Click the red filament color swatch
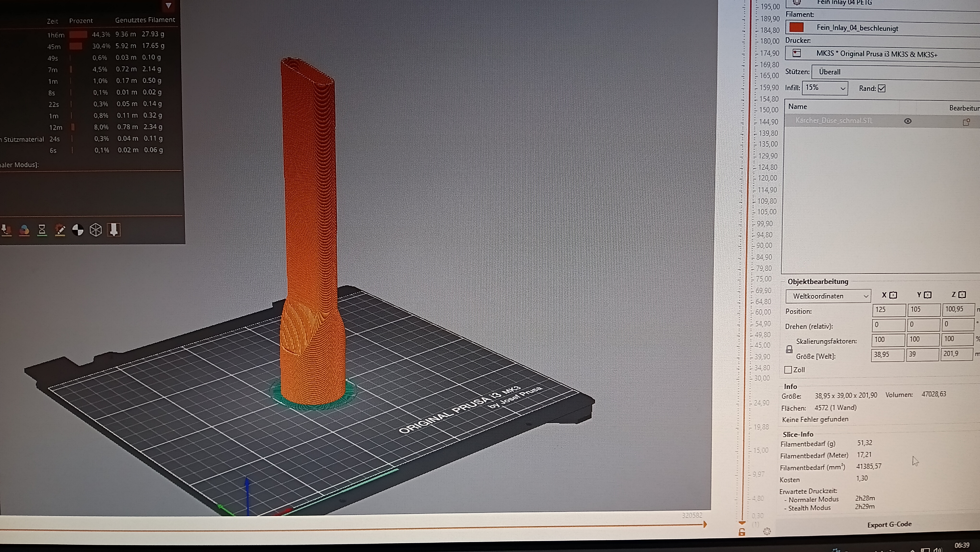 click(796, 27)
